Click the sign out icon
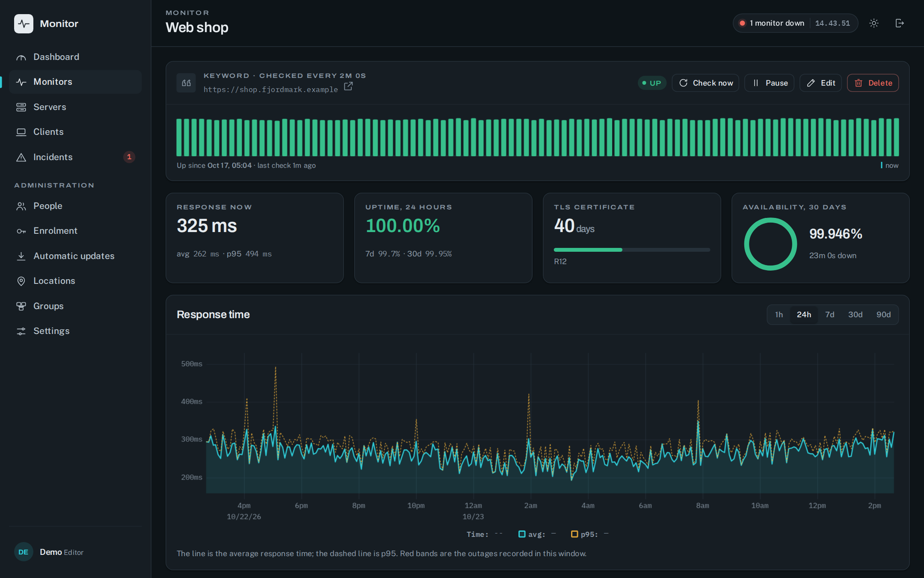924x578 pixels. 900,23
